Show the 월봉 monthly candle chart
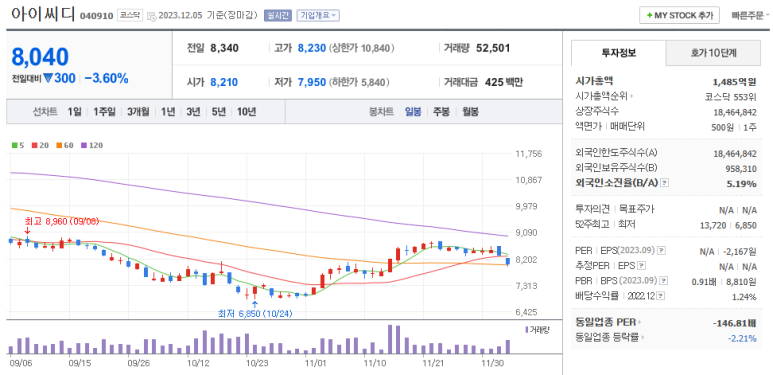Screen dimensions: 773x375 pos(470,111)
